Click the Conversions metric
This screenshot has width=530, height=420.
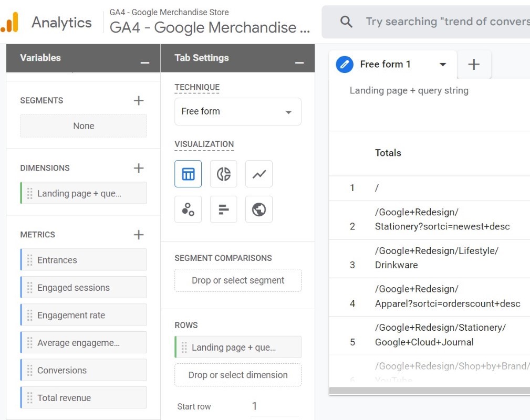click(84, 370)
